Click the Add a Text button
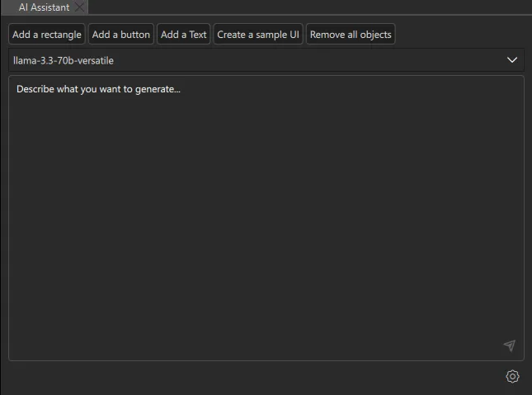The height and width of the screenshot is (395, 532). (183, 35)
